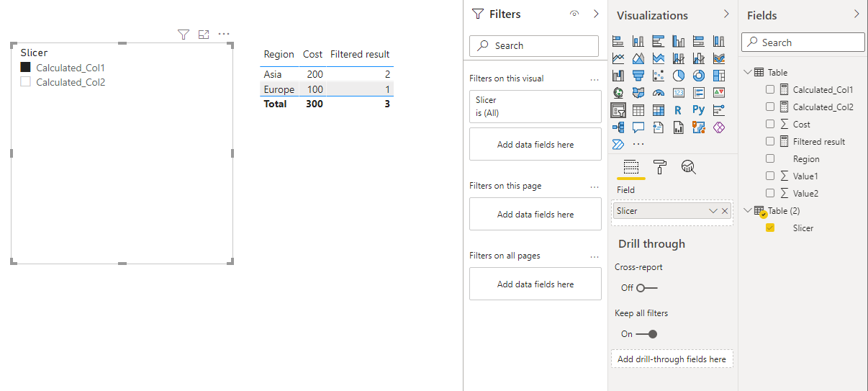This screenshot has width=868, height=391.
Task: Get more visuals via the ellipsis
Action: tap(638, 144)
